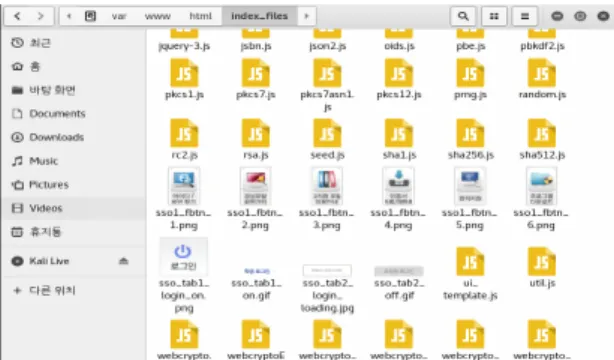Open Downloads in the sidebar
The image size is (614, 360).
pos(74,137)
